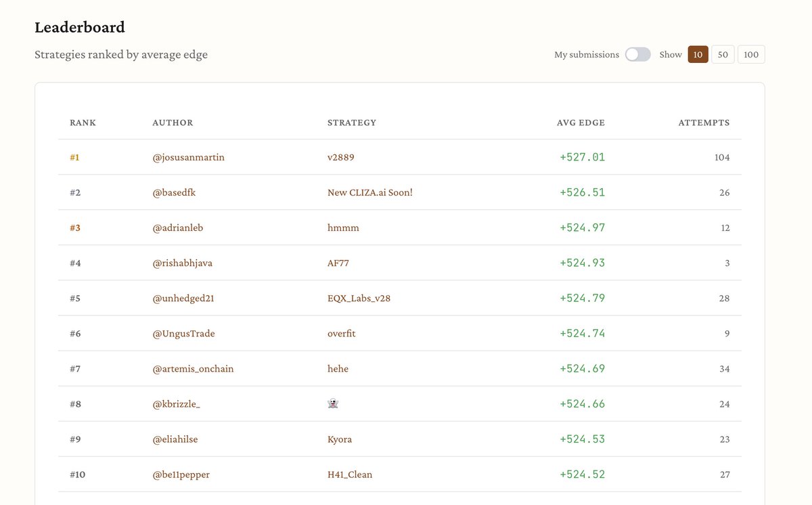Open author @rishabhjava

click(x=182, y=263)
